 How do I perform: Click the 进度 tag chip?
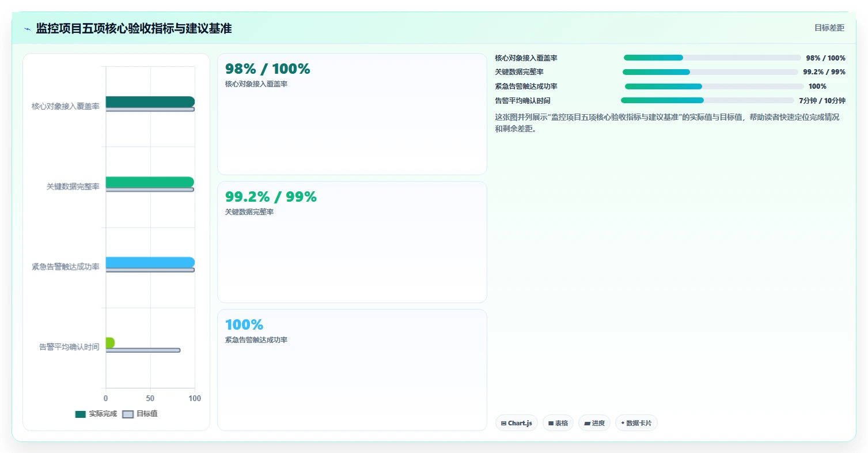tap(594, 423)
